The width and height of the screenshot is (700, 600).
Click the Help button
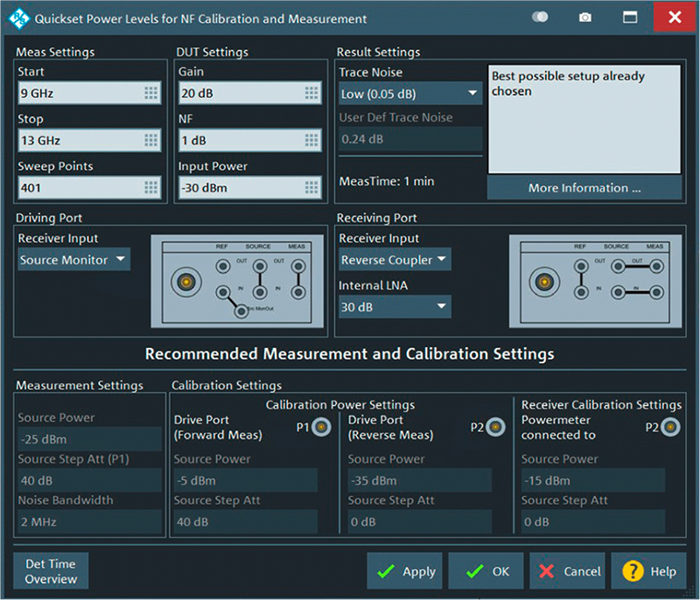[x=648, y=571]
